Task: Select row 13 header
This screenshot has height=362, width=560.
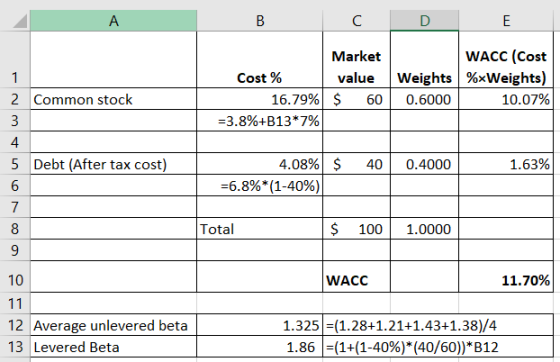Action: [15, 347]
